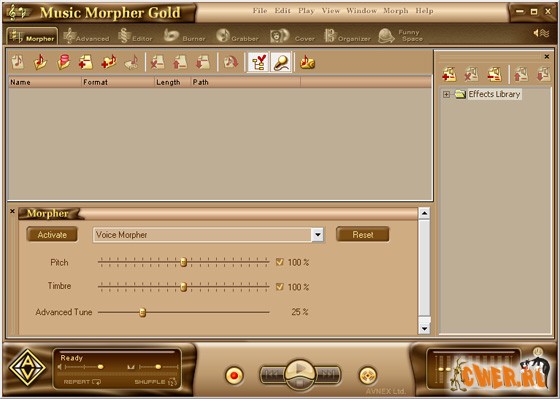Click the Music Morpher Gold clef logo icon
Screen dimensions: 560x399
pyautogui.click(x=18, y=13)
